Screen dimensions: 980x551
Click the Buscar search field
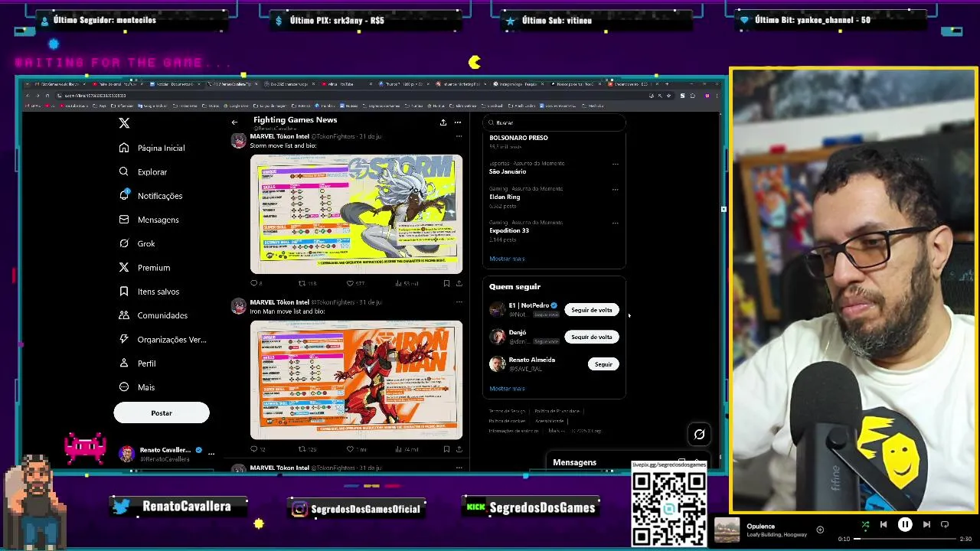pos(555,122)
